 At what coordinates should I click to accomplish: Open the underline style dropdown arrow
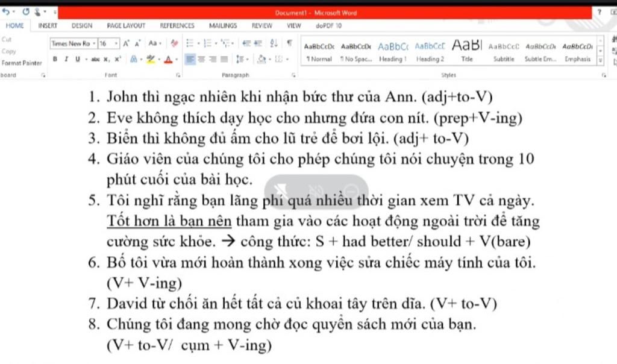pyautogui.click(x=86, y=60)
